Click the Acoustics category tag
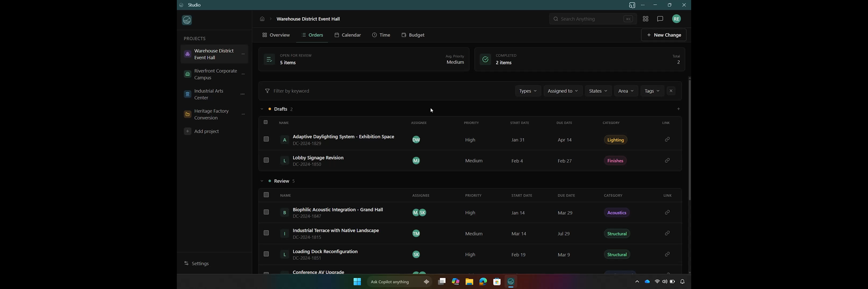Screen dimensions: 868x289 pyautogui.click(x=617, y=213)
